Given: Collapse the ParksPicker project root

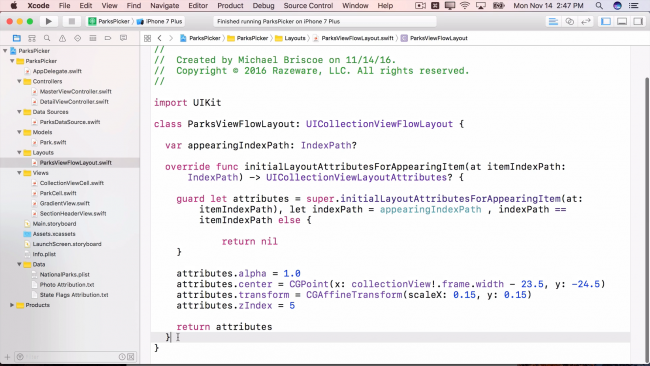Looking at the screenshot, I should click(x=5, y=51).
